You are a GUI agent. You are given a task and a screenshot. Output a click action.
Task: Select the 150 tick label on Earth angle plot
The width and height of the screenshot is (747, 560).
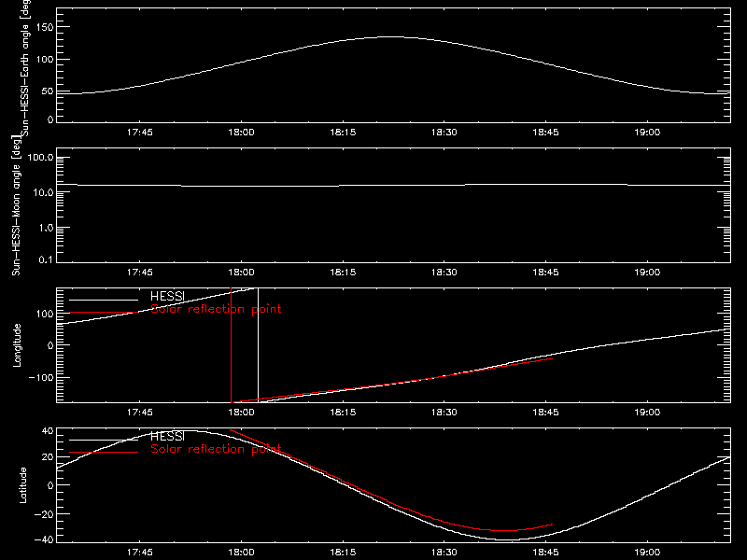coord(45,28)
